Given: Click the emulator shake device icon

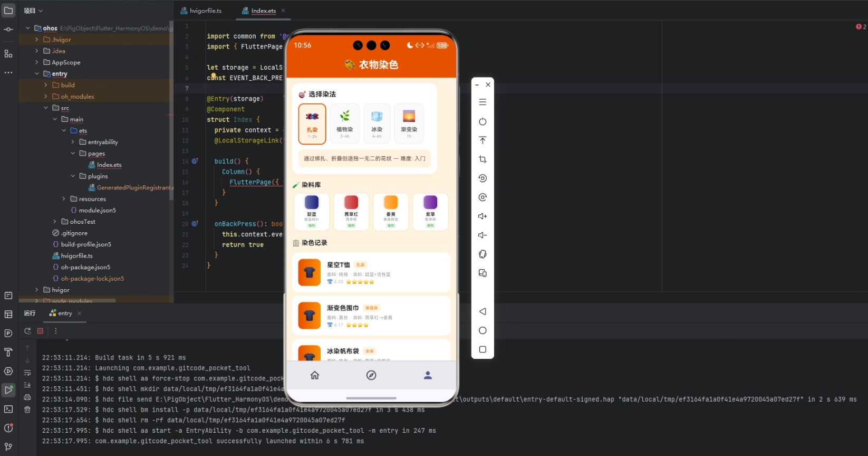Looking at the screenshot, I should tap(483, 254).
